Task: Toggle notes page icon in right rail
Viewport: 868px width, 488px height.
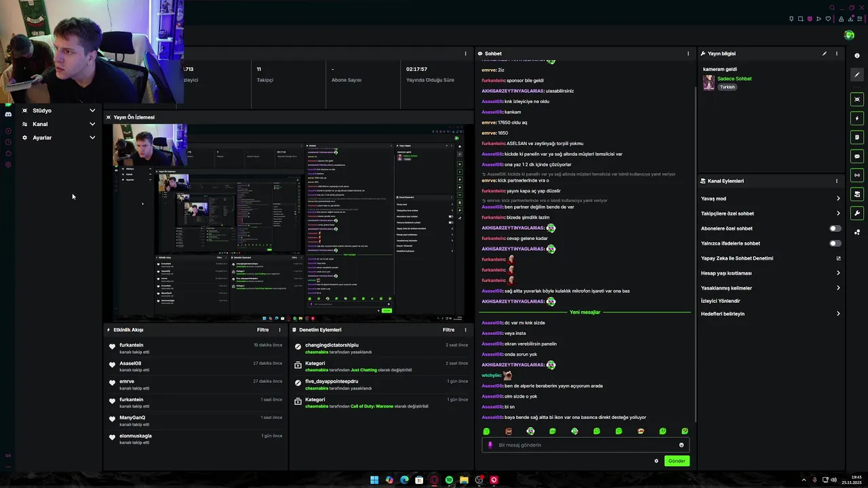Action: click(857, 138)
